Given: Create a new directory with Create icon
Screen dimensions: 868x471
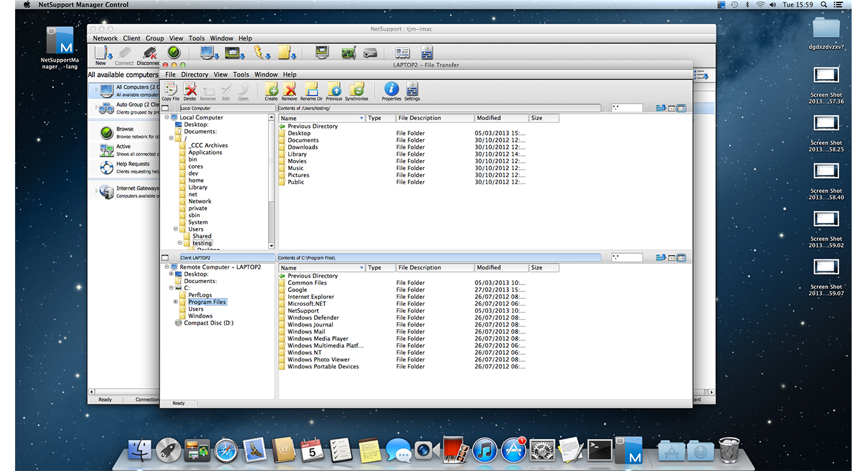Looking at the screenshot, I should [x=271, y=90].
